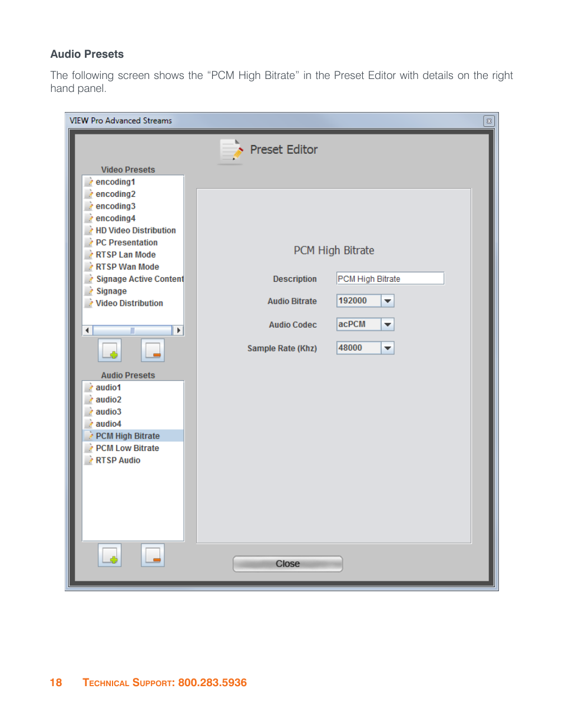The image size is (562, 728).
Task: Select the encoding3 video preset
Action: (x=115, y=206)
